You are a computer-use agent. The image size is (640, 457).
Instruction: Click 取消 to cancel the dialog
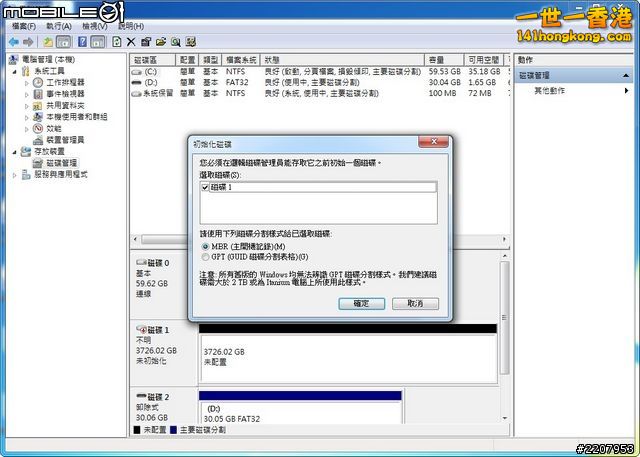point(415,303)
